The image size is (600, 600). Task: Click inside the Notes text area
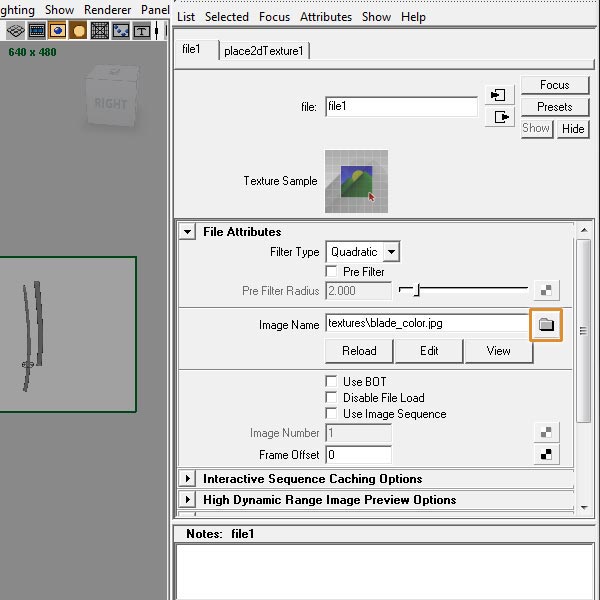pyautogui.click(x=385, y=572)
